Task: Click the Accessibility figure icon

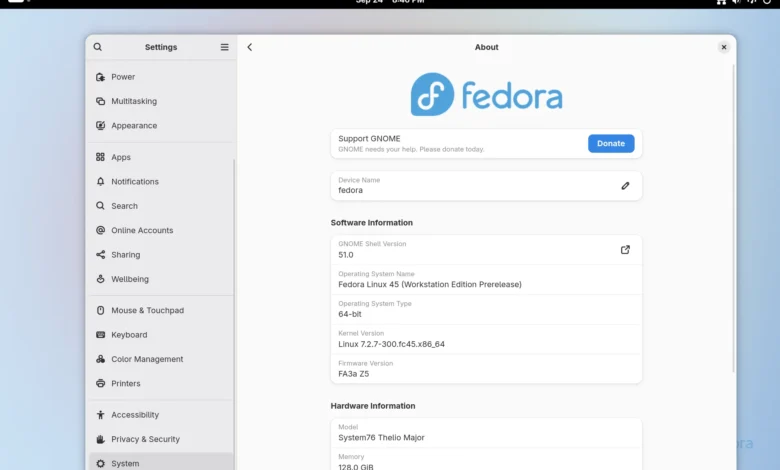Action: pyautogui.click(x=100, y=414)
